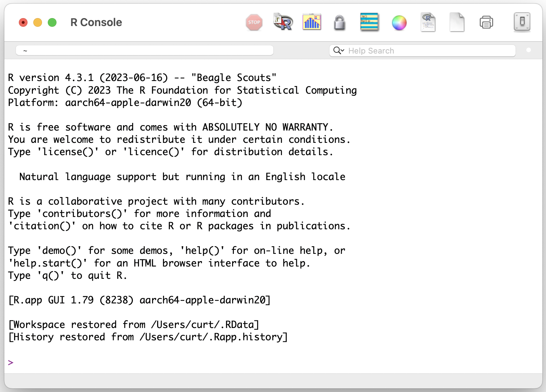Click the printer icon
The width and height of the screenshot is (546, 392).
tap(486, 22)
